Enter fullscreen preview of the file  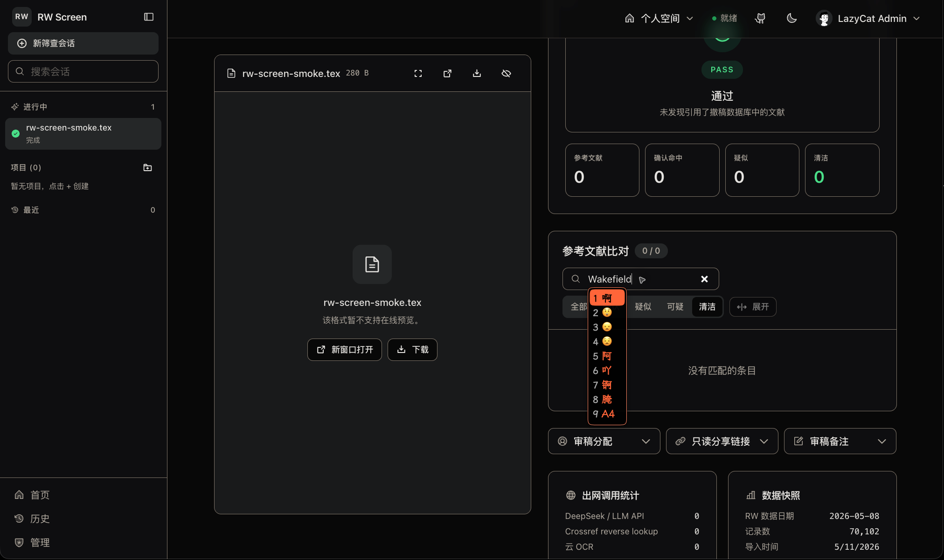[x=418, y=73]
